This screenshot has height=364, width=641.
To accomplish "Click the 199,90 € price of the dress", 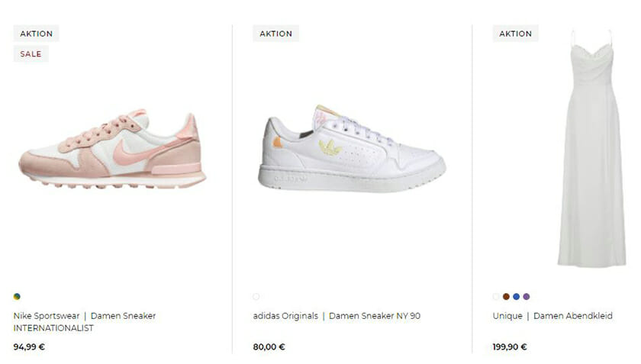I will (x=510, y=346).
